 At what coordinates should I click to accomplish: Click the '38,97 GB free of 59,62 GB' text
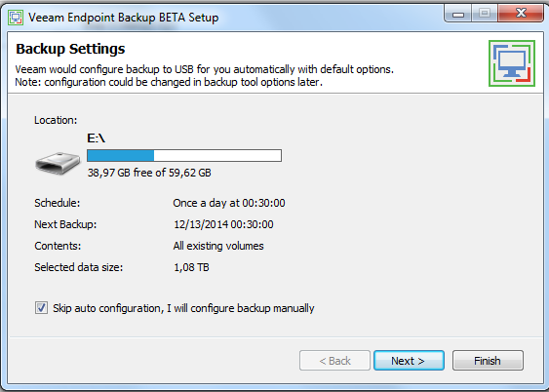(x=149, y=173)
